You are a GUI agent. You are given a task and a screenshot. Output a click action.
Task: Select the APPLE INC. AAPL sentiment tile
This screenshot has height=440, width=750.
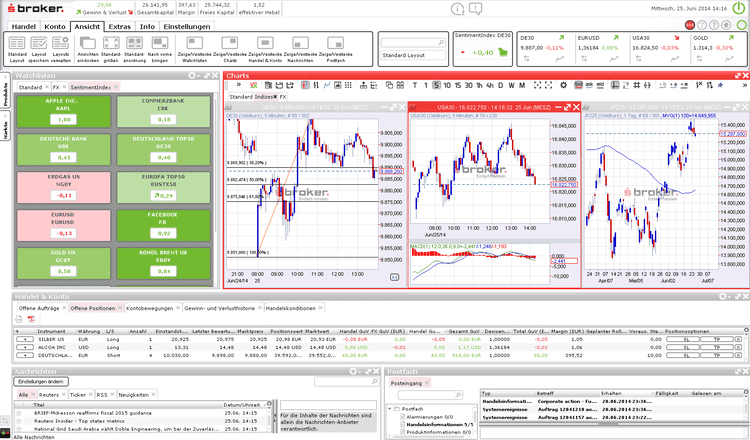[x=63, y=111]
